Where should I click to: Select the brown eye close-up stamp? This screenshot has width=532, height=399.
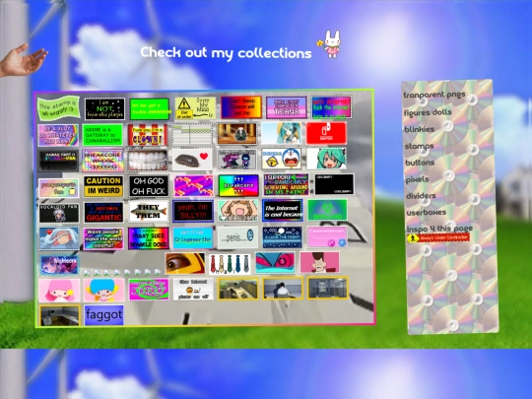coord(185,263)
